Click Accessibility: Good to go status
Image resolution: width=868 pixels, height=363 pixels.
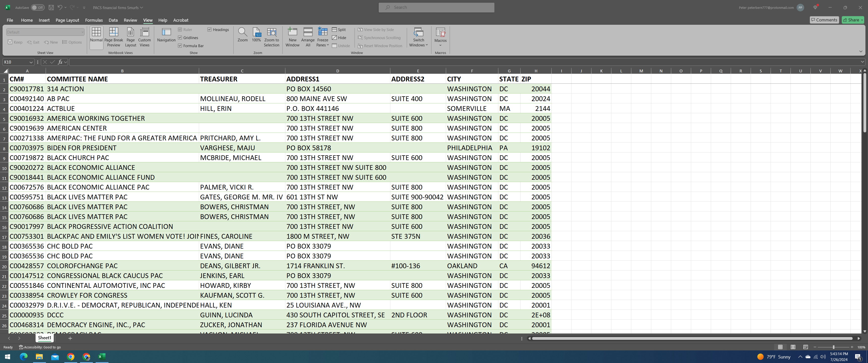(x=40, y=347)
